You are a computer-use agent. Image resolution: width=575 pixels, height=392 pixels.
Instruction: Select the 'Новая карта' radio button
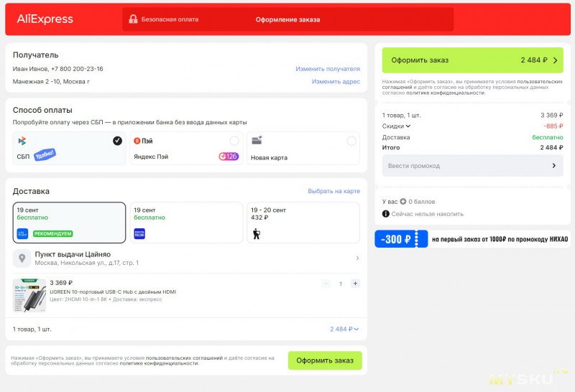351,141
